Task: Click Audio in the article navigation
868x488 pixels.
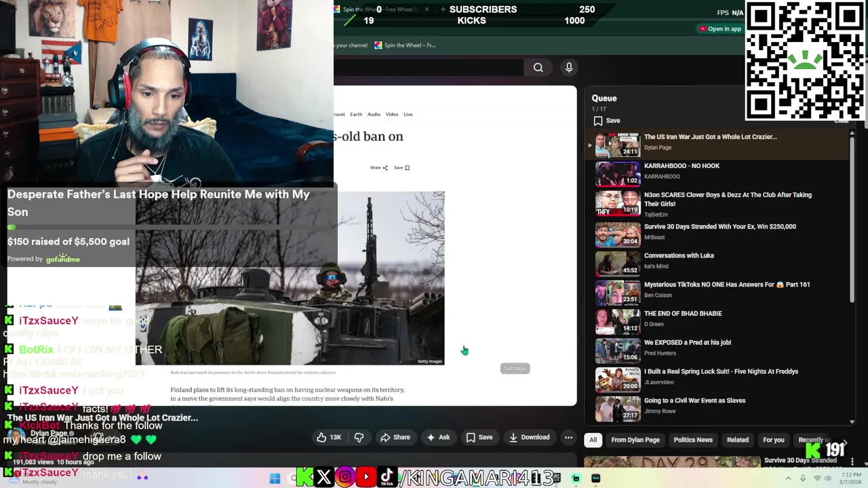Action: [x=374, y=115]
